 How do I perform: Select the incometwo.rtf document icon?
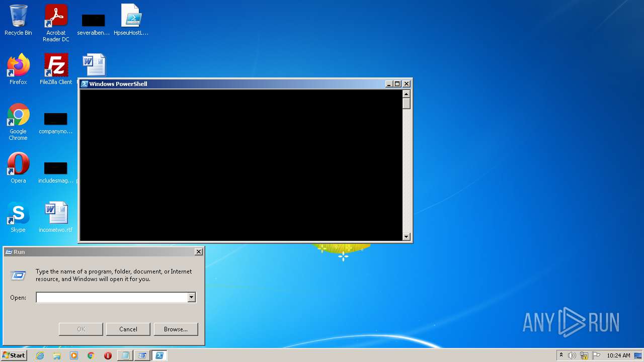(55, 217)
